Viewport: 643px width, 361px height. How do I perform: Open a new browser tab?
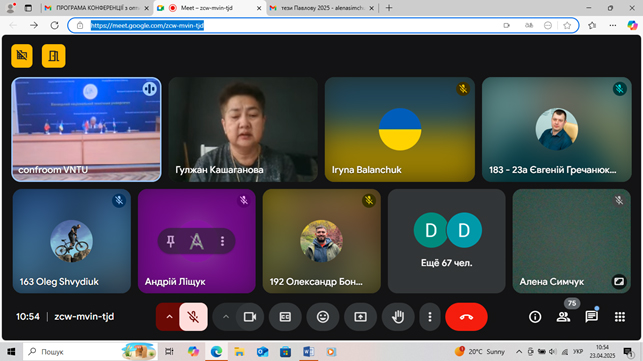click(x=389, y=8)
